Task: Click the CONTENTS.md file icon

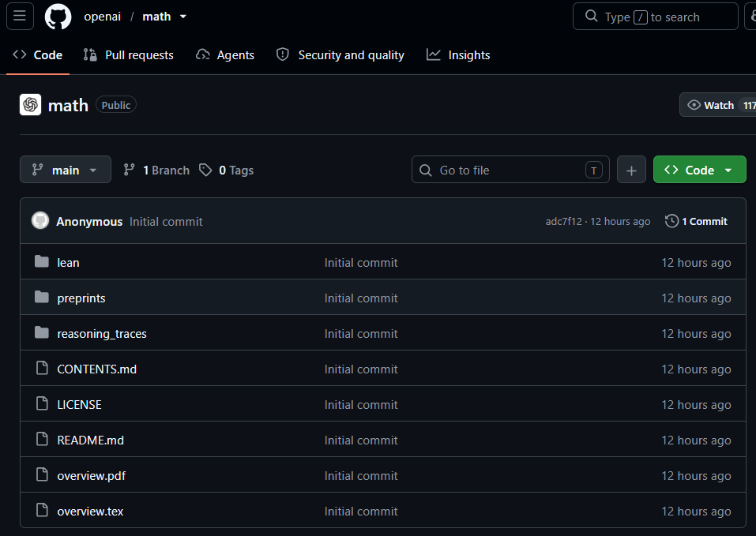Action: [43, 369]
